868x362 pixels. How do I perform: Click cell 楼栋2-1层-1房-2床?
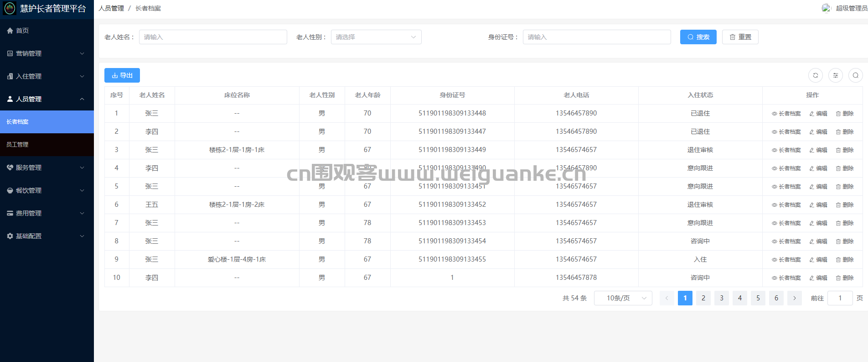tap(237, 205)
